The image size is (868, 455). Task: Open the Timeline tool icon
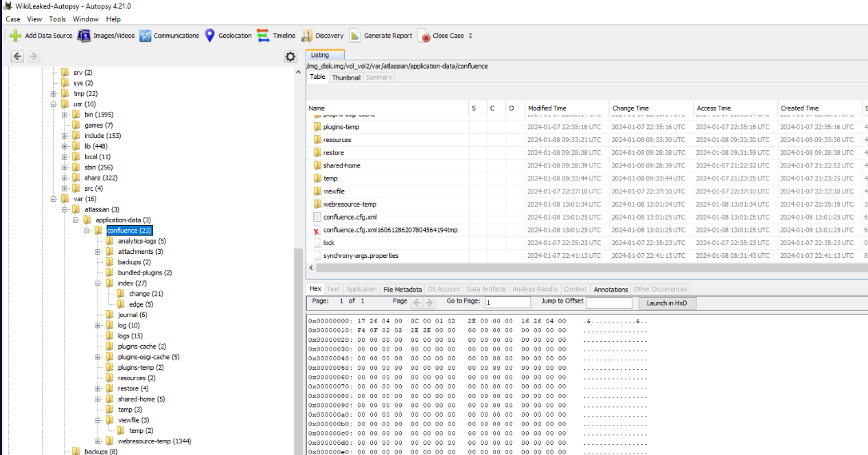263,36
